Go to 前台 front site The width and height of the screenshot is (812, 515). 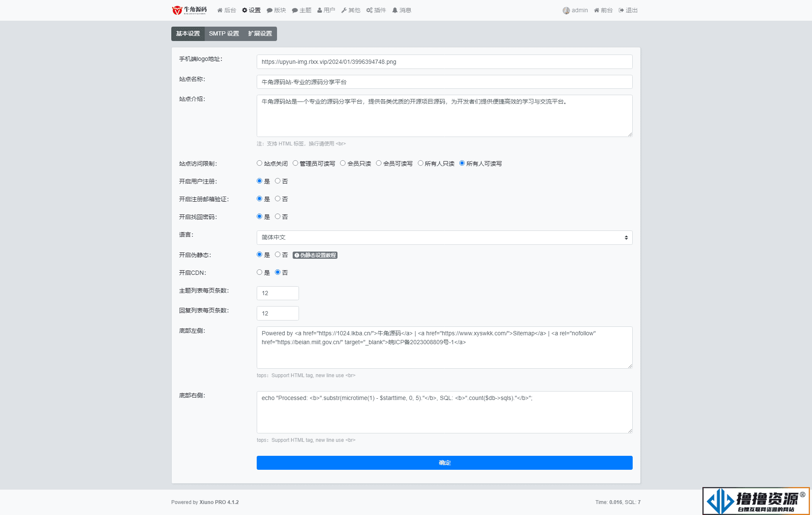coord(603,10)
